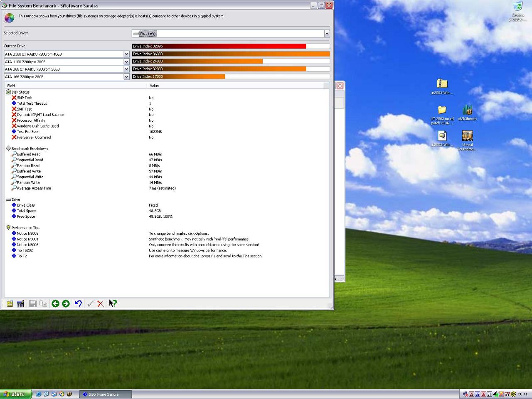Launch Windows Media Player from Quick Launch
The image size is (532, 399).
pos(62,394)
